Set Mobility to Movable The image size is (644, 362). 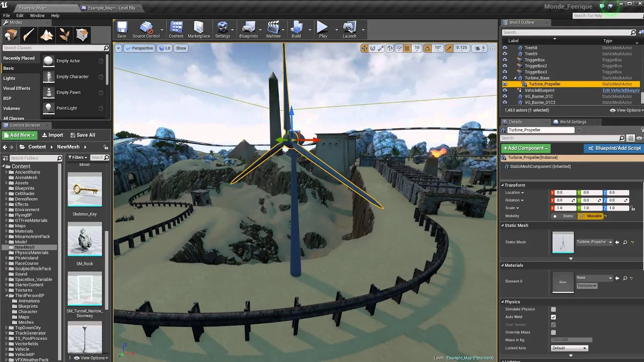point(590,216)
